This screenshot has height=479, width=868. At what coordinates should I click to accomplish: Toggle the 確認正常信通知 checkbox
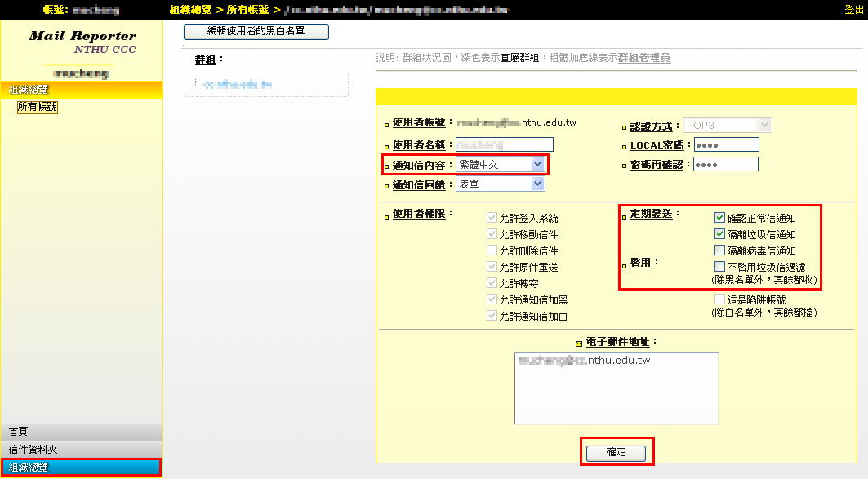719,218
